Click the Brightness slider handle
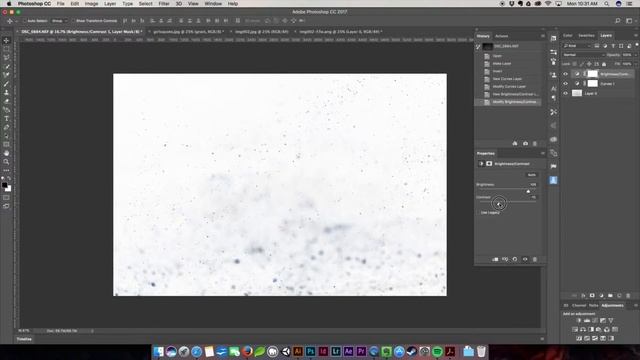 (528, 191)
